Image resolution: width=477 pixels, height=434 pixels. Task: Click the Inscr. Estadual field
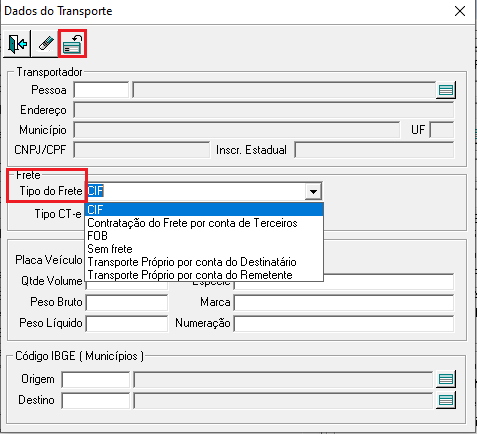click(x=374, y=150)
